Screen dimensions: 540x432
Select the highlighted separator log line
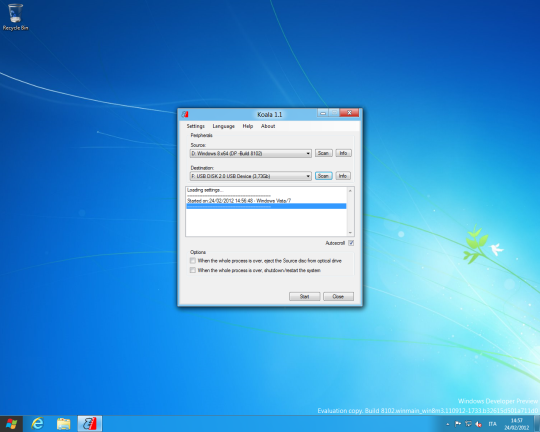[x=267, y=206]
